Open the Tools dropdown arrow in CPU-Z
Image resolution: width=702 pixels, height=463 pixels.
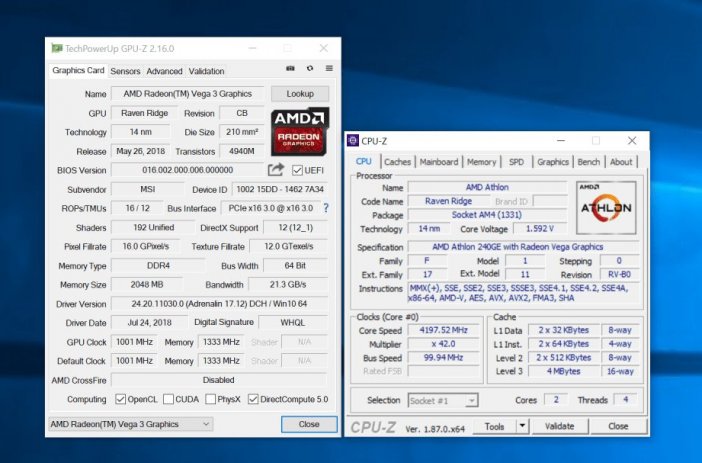522,426
